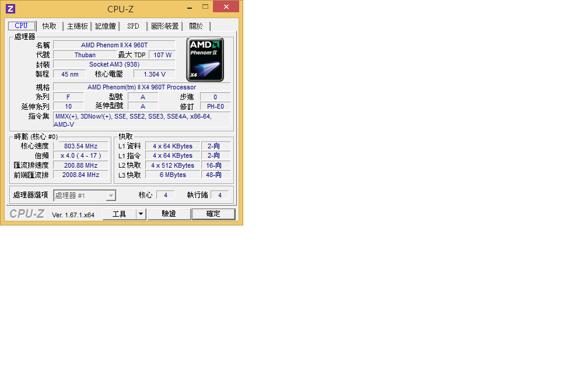Click the front side bus value '2008.84 MHz'
The image size is (588, 368).
coord(80,175)
